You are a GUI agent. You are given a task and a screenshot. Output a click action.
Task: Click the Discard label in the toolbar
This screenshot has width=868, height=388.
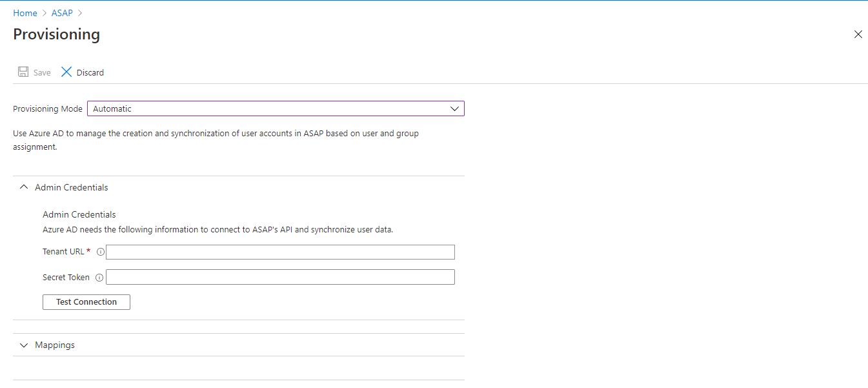tap(90, 73)
